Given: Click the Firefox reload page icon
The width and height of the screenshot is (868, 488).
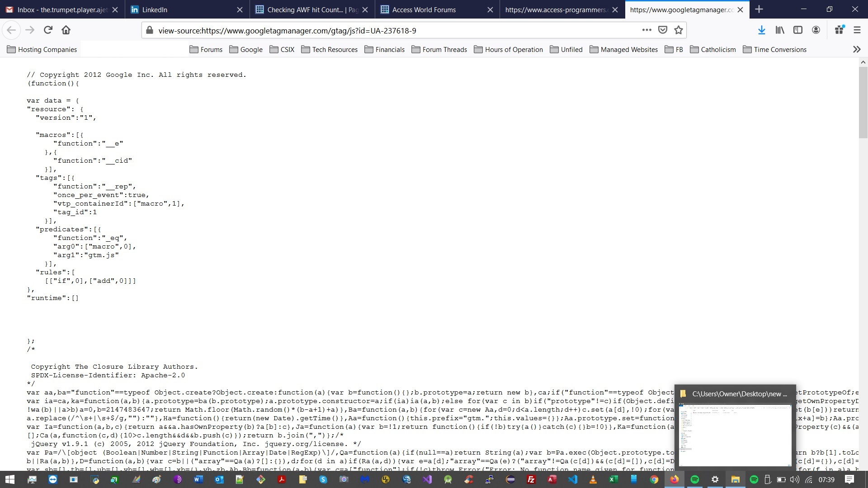Looking at the screenshot, I should click(x=48, y=30).
